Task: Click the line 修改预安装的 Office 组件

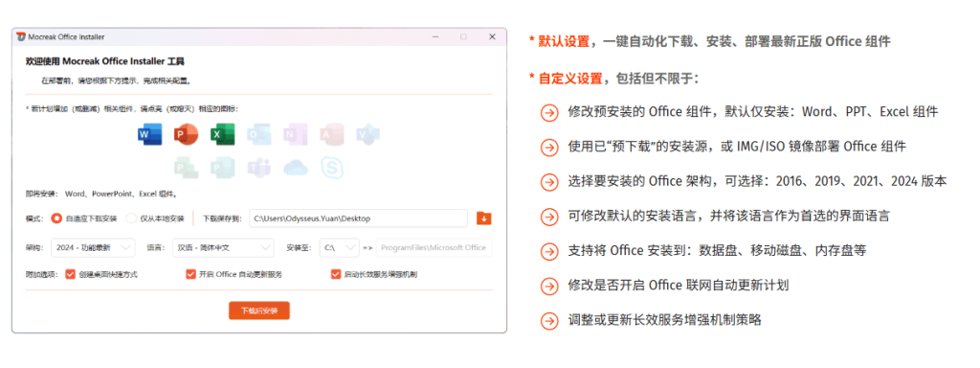Action: [753, 113]
